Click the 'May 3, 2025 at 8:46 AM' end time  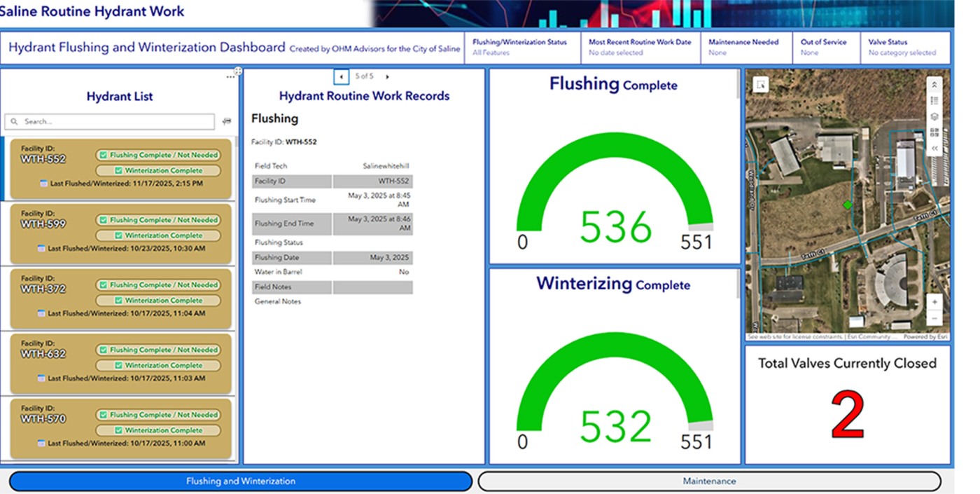click(x=379, y=224)
